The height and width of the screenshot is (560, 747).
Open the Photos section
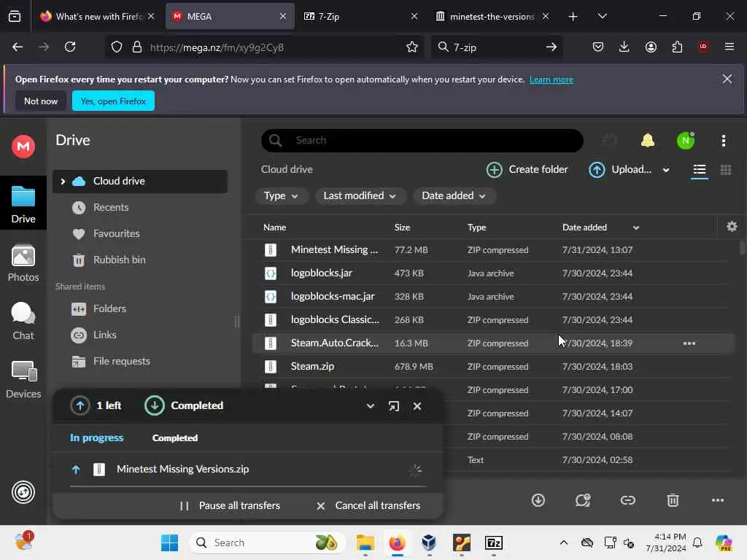tap(23, 262)
